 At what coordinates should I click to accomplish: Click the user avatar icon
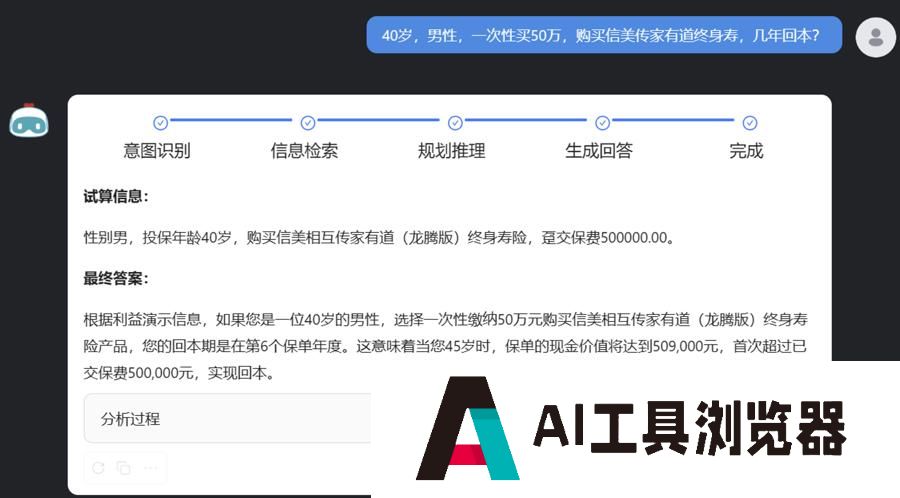[x=875, y=37]
